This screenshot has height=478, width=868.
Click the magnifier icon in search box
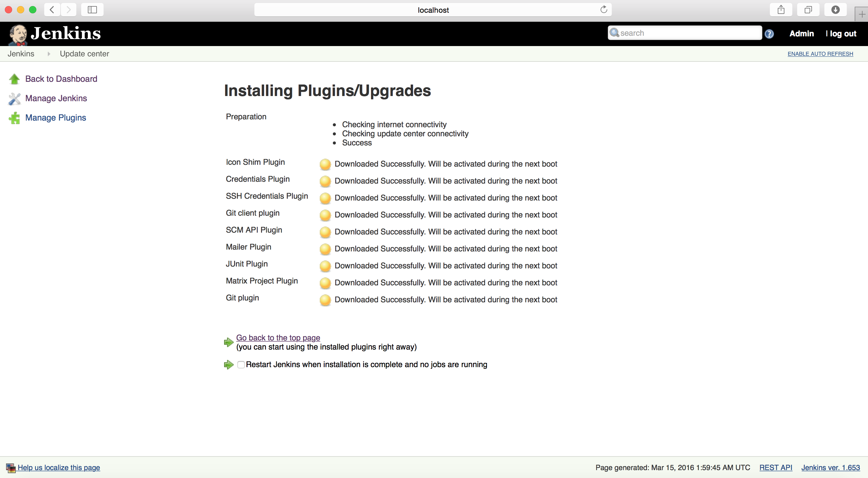(614, 33)
